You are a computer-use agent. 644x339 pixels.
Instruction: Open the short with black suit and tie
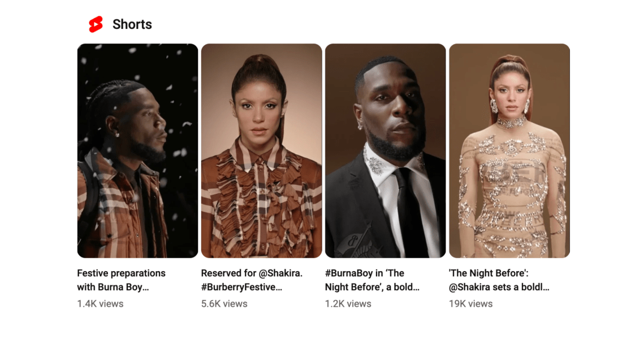(x=385, y=151)
